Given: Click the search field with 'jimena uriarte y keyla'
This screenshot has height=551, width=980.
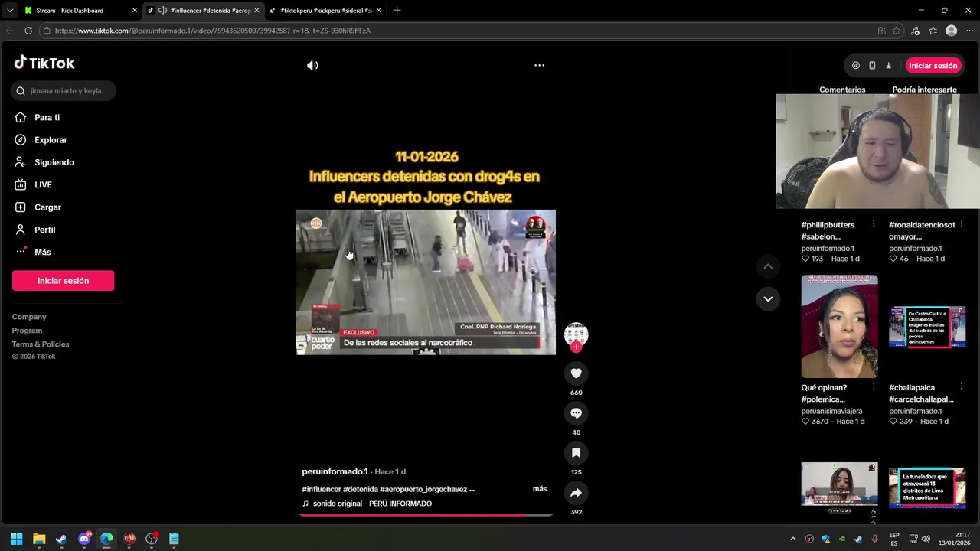Looking at the screenshot, I should [x=64, y=91].
